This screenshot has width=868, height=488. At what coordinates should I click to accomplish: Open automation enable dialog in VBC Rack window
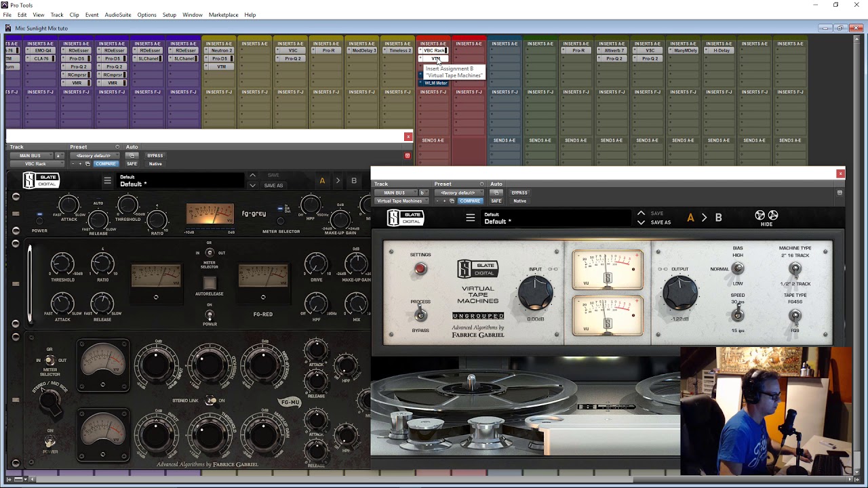(132, 155)
